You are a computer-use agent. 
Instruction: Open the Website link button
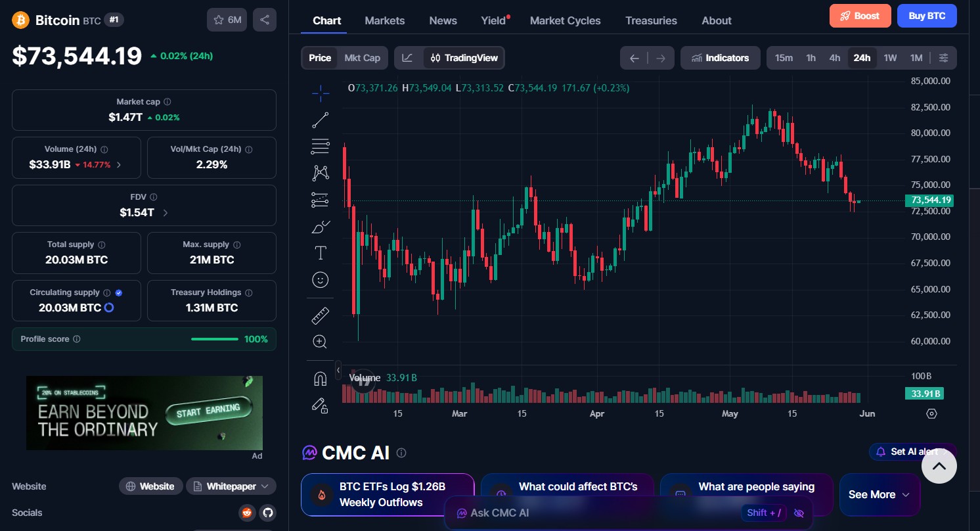[150, 486]
